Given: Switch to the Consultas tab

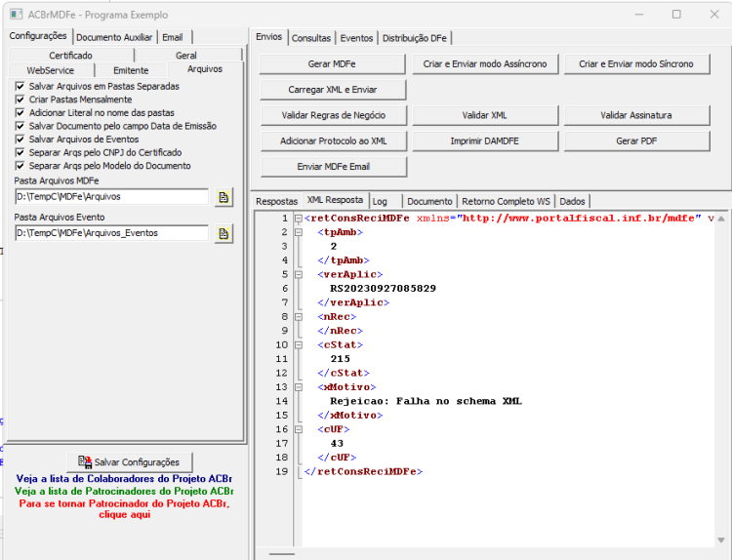Looking at the screenshot, I should click(x=311, y=38).
